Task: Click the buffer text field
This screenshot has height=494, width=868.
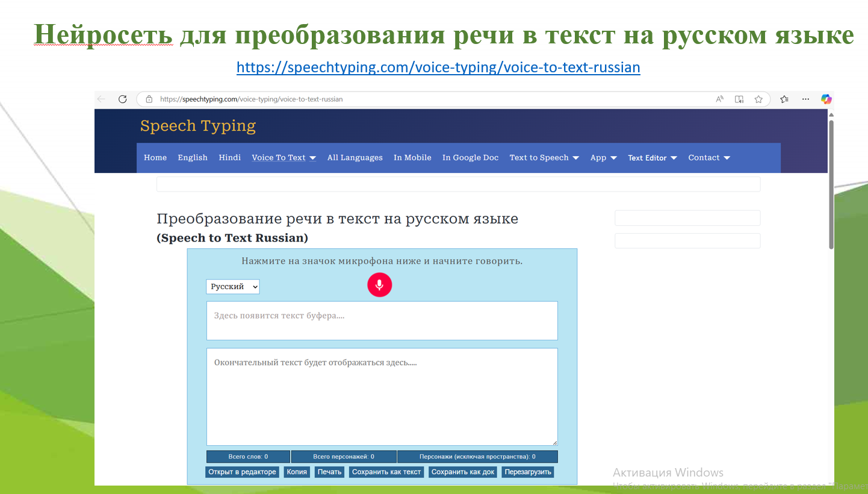Action: 382,320
